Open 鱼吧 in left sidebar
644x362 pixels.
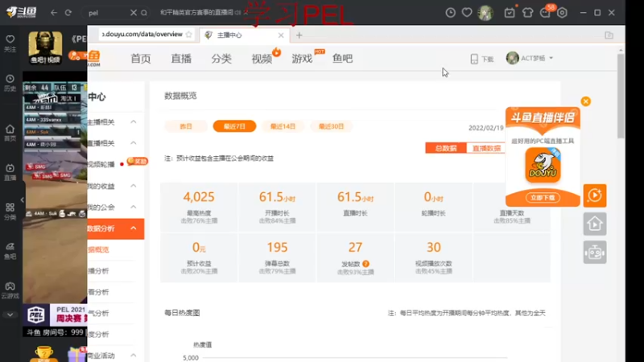[10, 251]
